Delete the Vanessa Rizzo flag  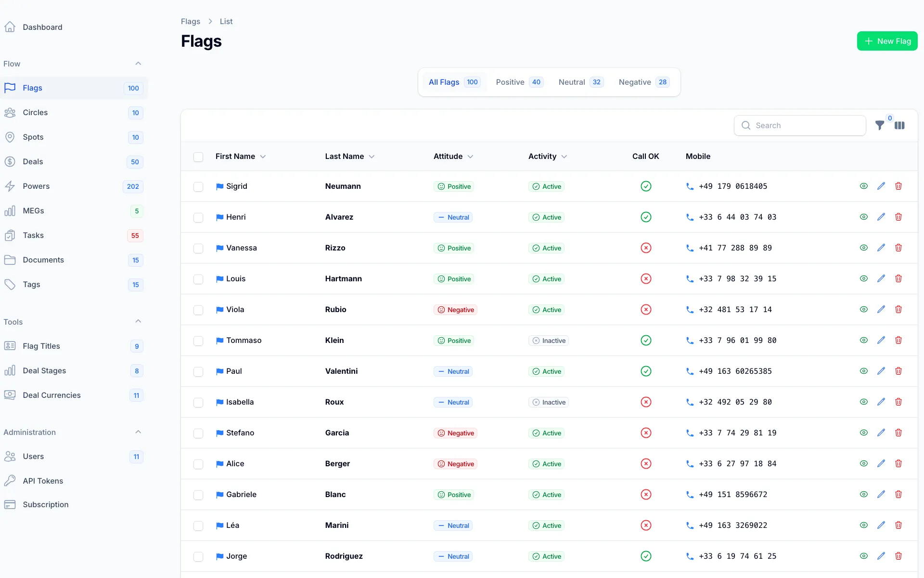click(898, 248)
